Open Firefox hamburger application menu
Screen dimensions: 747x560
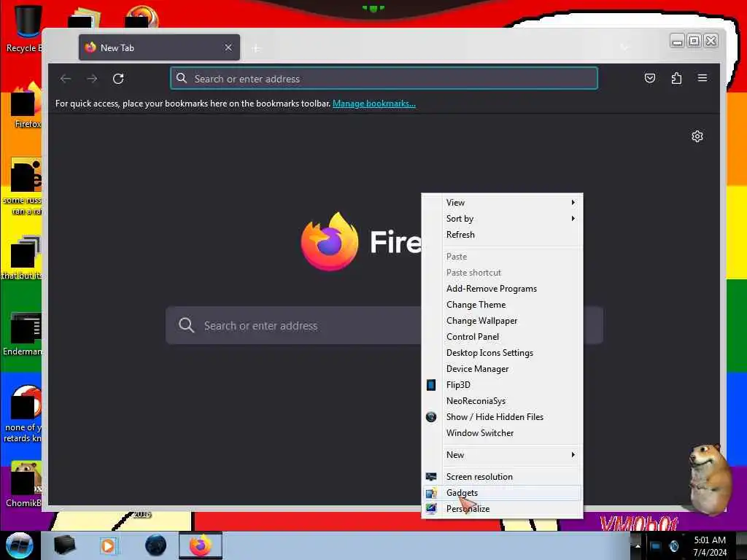(x=703, y=77)
